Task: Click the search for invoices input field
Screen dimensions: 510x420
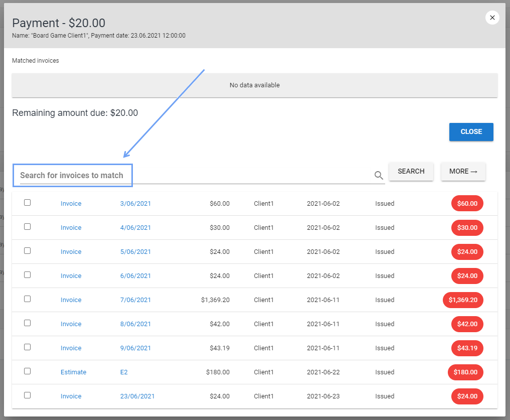Action: [72, 175]
